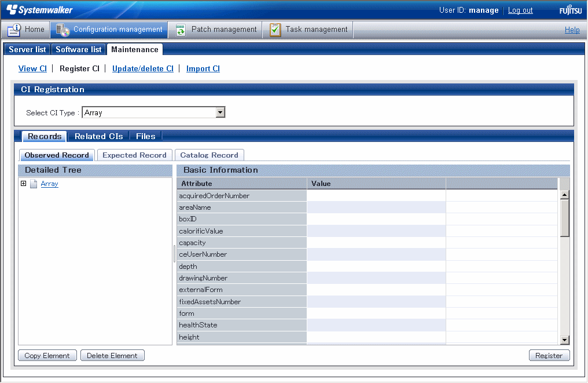Viewport: 588px width, 383px height.
Task: Click the vertical scrollbar thumb in Basic Information
Action: click(564, 218)
